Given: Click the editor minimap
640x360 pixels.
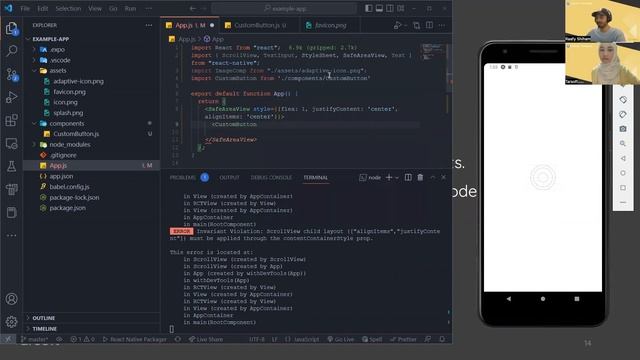Looking at the screenshot, I should [x=433, y=52].
